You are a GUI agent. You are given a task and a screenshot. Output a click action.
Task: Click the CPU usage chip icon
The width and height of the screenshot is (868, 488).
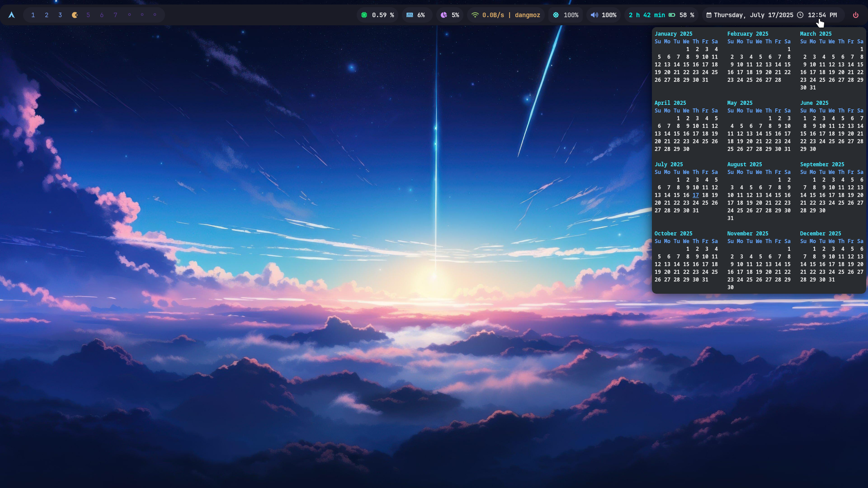[364, 15]
